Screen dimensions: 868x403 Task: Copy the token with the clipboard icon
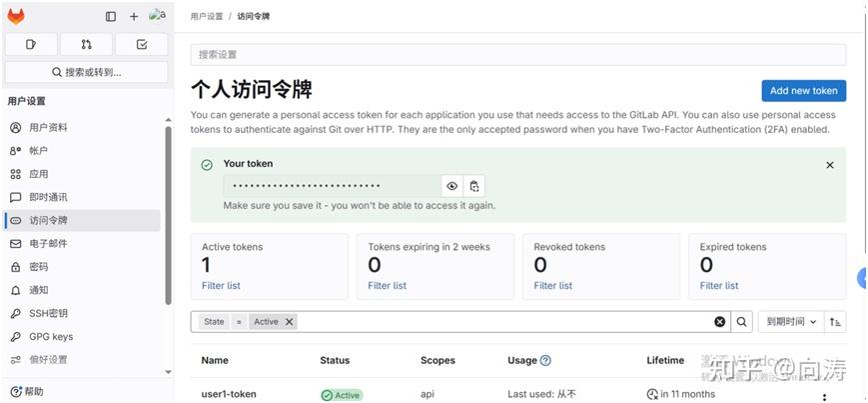pos(473,186)
